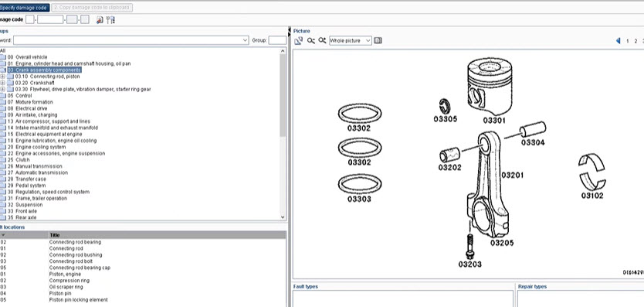Click the icon right of Whole picture dropdown
This screenshot has height=307, width=644.
click(378, 40)
